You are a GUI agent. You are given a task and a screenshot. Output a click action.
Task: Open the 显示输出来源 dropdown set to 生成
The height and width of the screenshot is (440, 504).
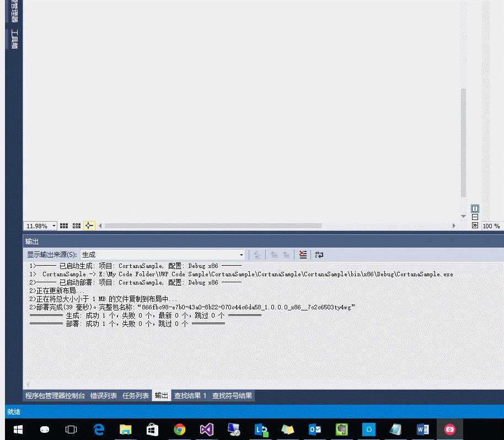coord(163,255)
